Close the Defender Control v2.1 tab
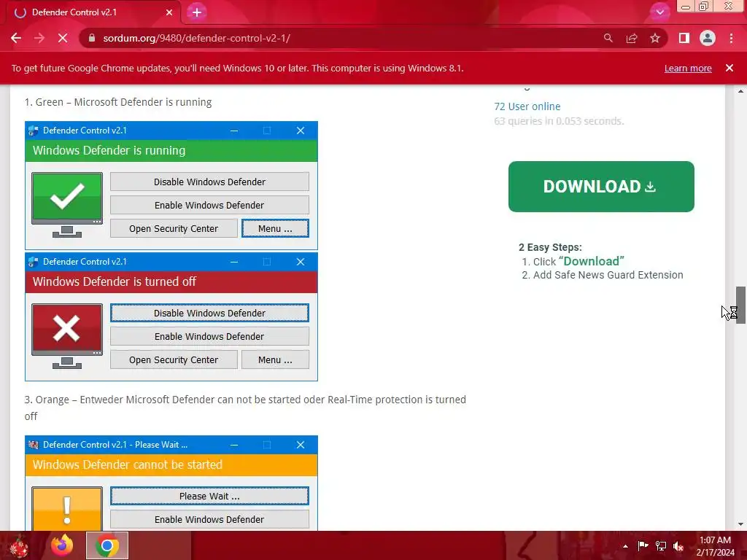The image size is (747, 560). point(169,12)
